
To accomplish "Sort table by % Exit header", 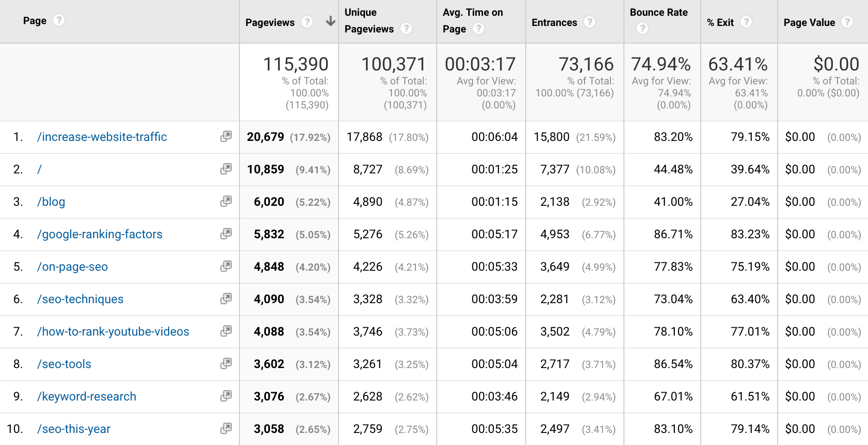I will (720, 22).
